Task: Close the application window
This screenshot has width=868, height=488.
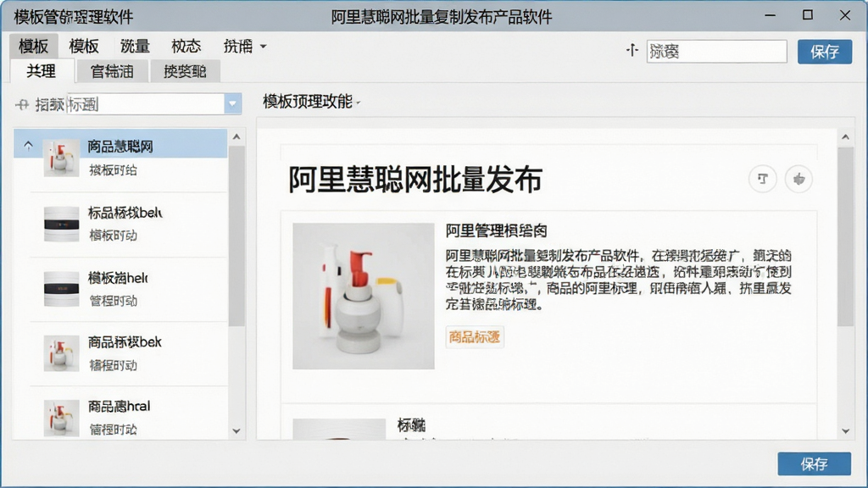Action: [x=845, y=15]
